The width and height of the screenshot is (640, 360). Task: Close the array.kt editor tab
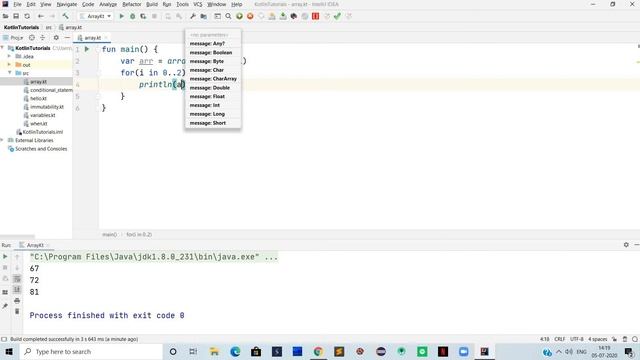click(106, 38)
